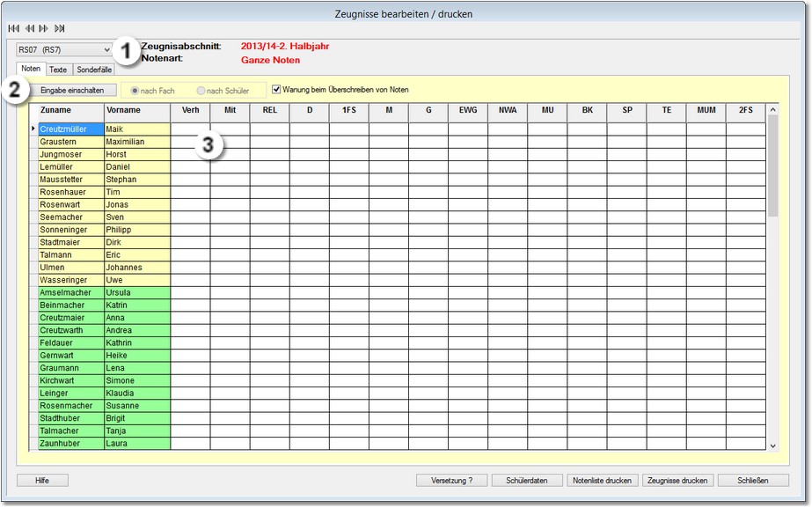Switch to the Texte tab
The width and height of the screenshot is (812, 508).
[x=58, y=70]
